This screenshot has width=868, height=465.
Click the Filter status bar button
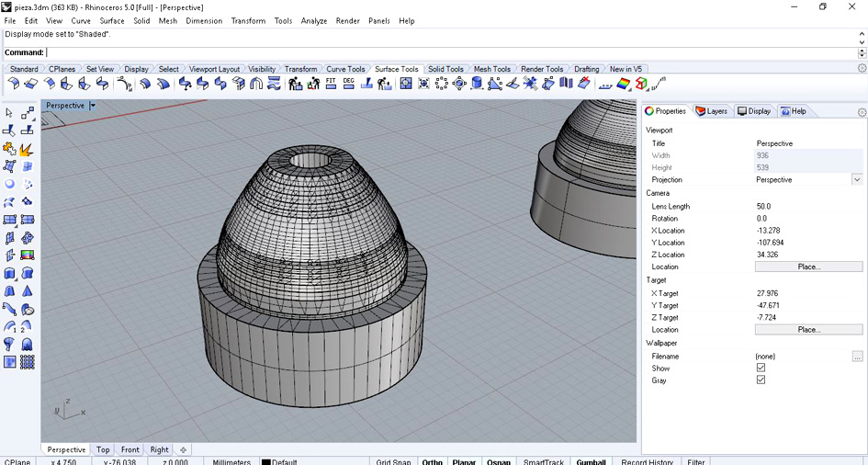[696, 461]
